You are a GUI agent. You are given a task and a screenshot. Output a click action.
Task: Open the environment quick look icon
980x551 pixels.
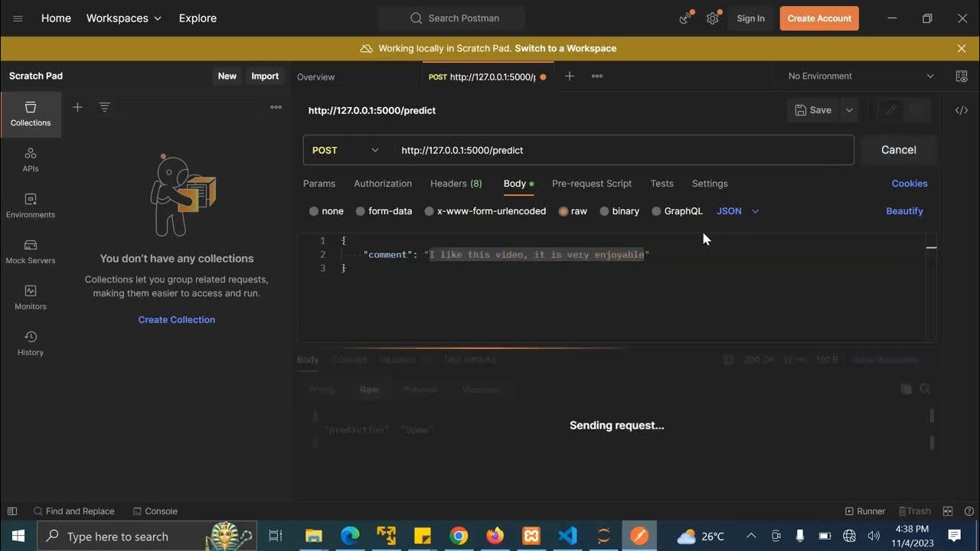pos(962,76)
